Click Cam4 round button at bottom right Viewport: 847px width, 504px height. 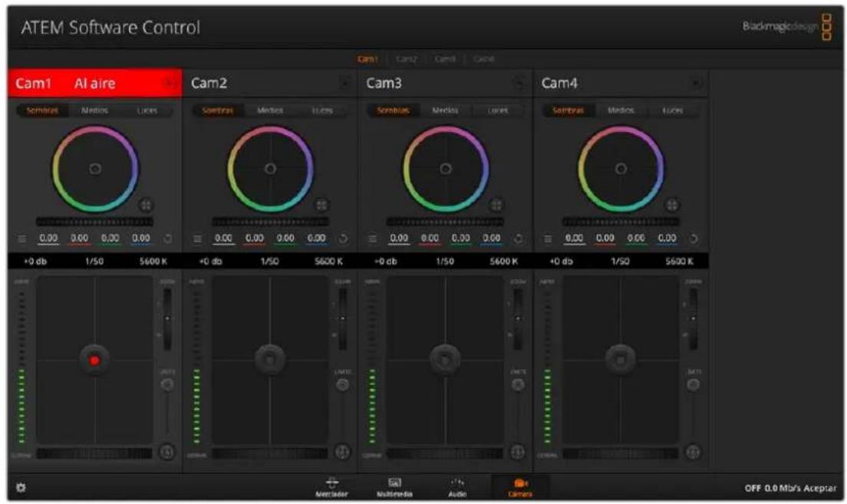click(x=693, y=452)
